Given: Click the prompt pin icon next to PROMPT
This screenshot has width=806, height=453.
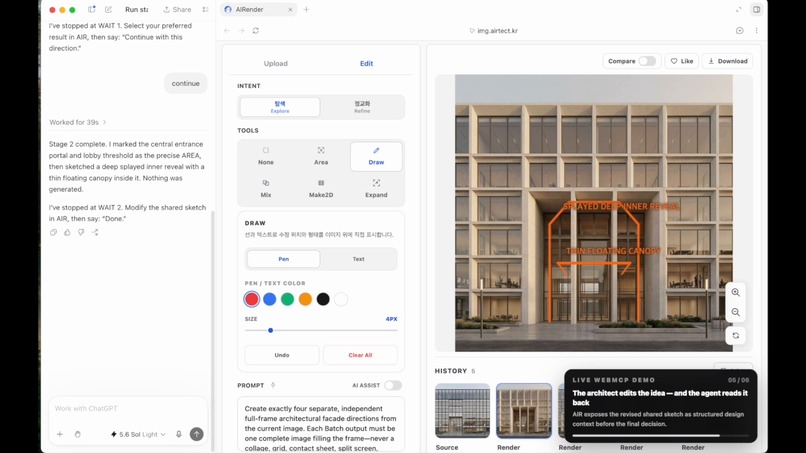Looking at the screenshot, I should click(x=273, y=385).
